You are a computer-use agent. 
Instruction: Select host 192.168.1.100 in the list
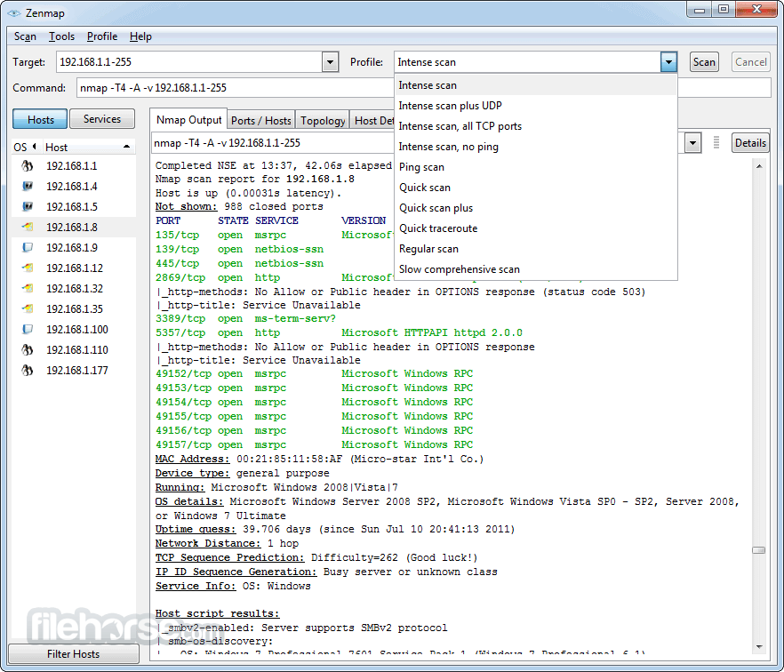pyautogui.click(x=74, y=330)
